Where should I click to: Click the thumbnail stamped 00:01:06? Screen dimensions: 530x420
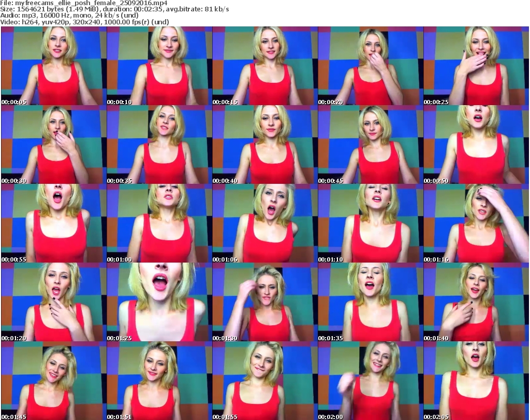[264, 223]
